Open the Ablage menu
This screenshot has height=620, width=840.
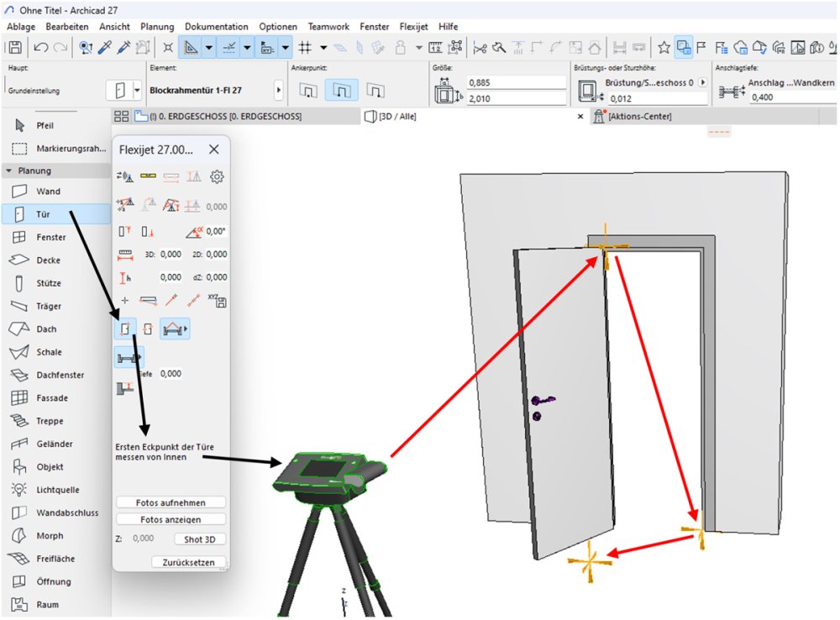[x=21, y=26]
